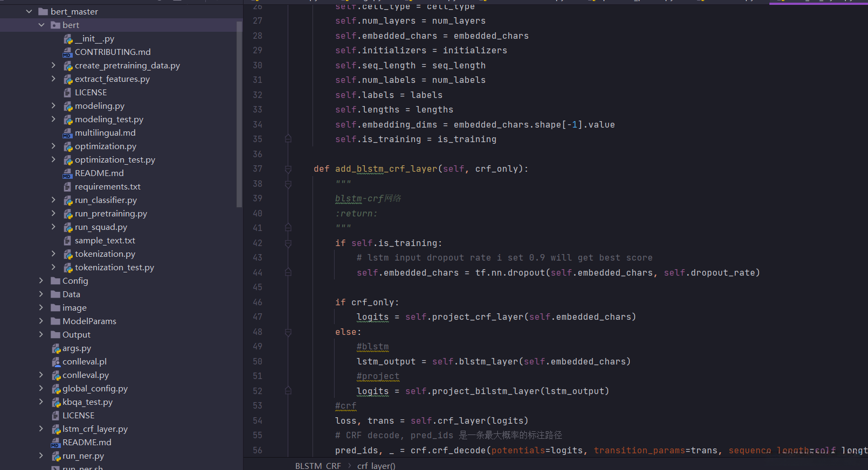
Task: Click line number 37 in the gutter
Action: coord(258,169)
